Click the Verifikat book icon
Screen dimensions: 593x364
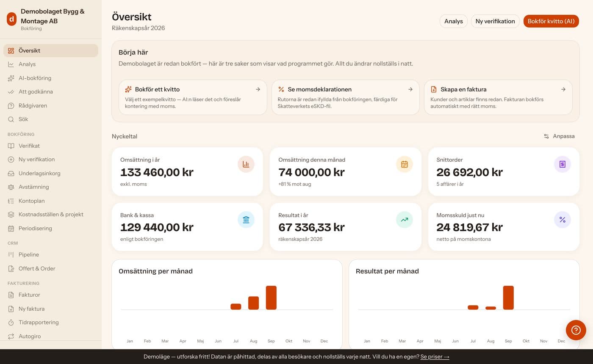11,146
